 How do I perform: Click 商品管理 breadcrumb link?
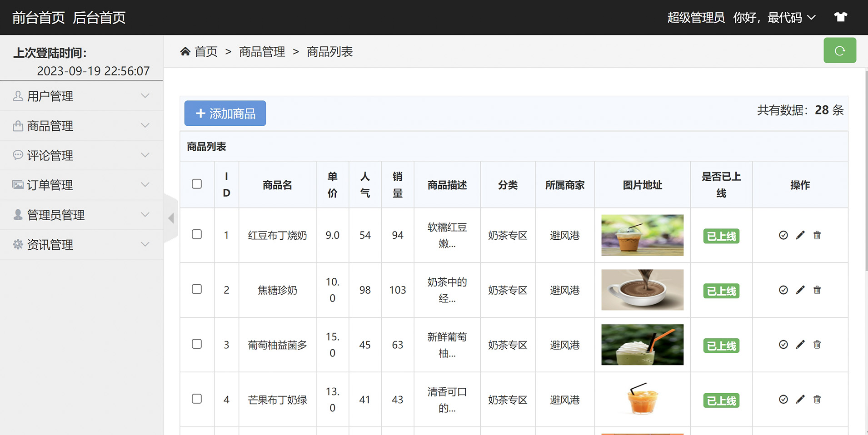(x=262, y=52)
